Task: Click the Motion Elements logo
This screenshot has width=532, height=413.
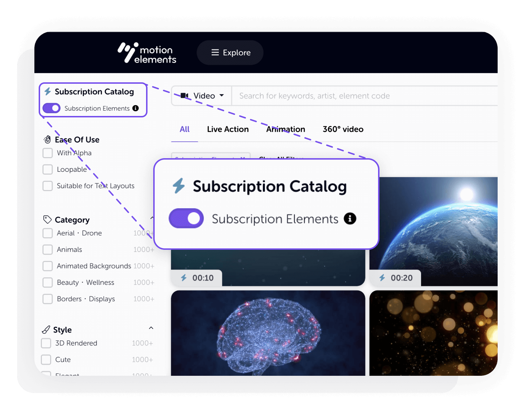Action: [x=146, y=53]
